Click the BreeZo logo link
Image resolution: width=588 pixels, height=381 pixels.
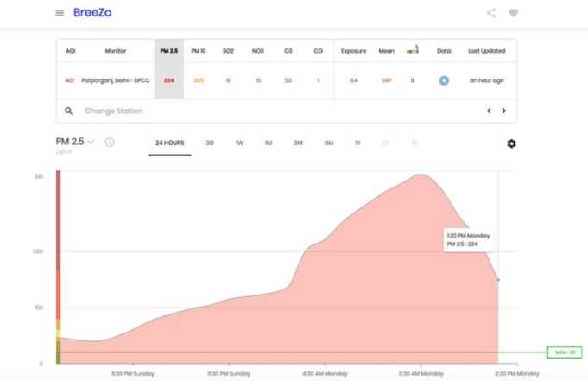point(92,12)
